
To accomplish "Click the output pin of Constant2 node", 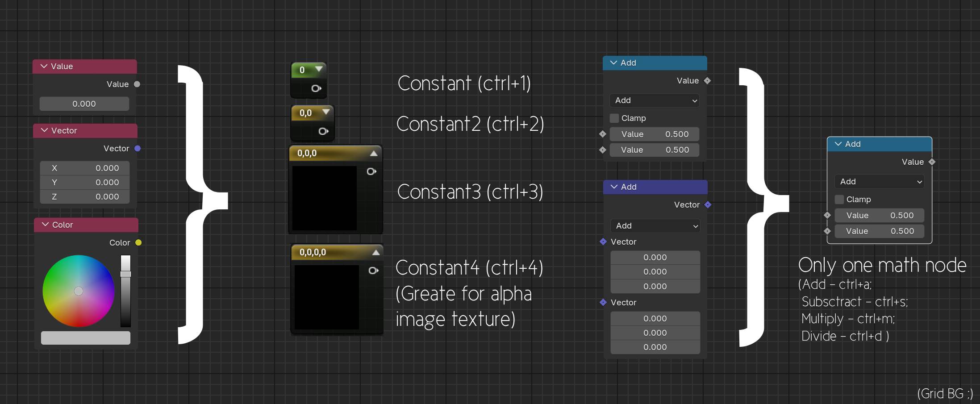I will pos(323,131).
